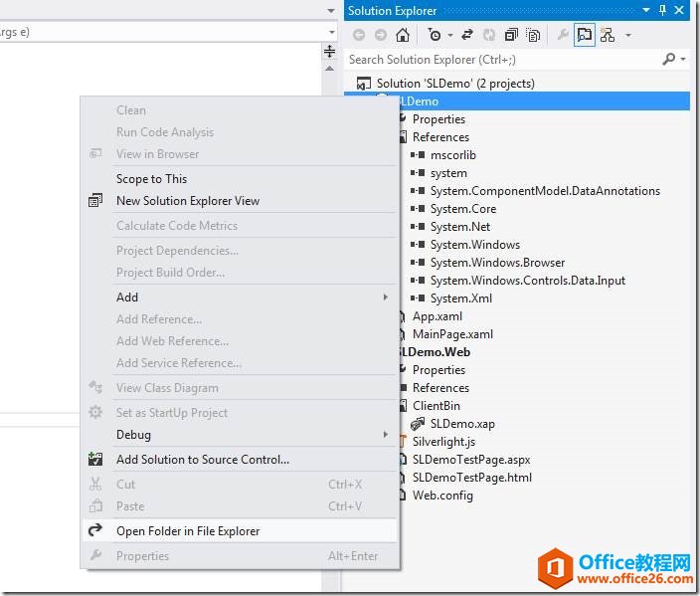The width and height of the screenshot is (700, 596).
Task: Select the System.Windows.Browser reference
Action: tap(497, 263)
